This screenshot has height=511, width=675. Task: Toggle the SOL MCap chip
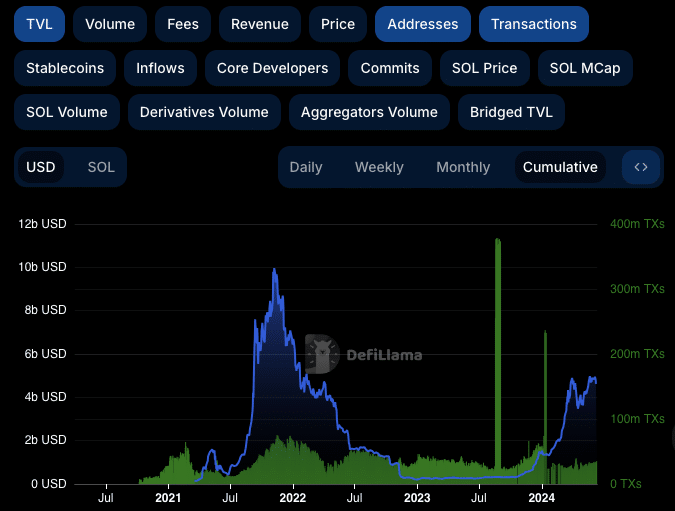tap(585, 68)
